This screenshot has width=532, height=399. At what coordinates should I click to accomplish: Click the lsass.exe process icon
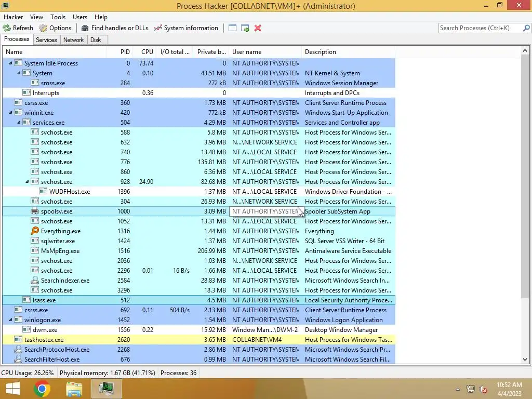26,300
